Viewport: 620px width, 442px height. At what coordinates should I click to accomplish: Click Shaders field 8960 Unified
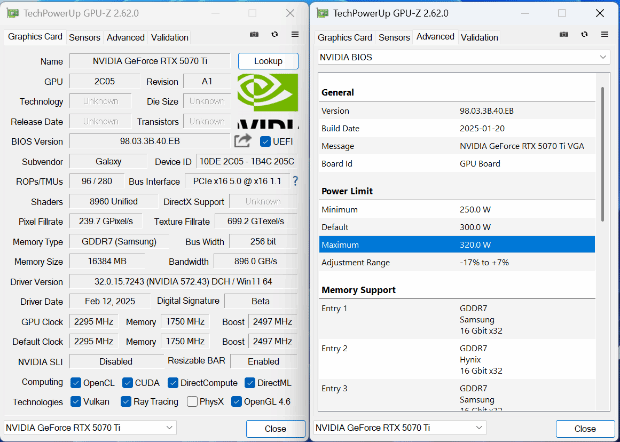point(113,202)
